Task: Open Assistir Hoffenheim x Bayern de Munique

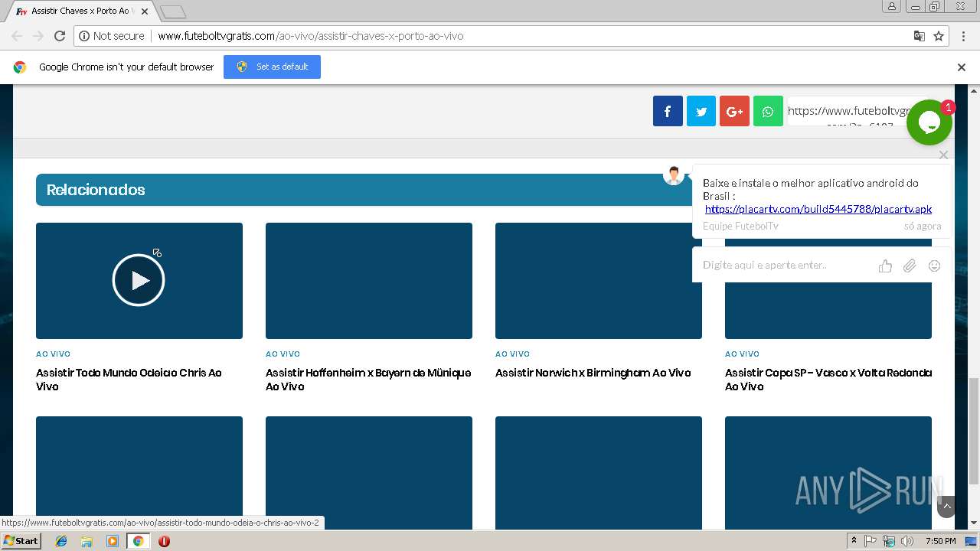Action: coord(368,380)
